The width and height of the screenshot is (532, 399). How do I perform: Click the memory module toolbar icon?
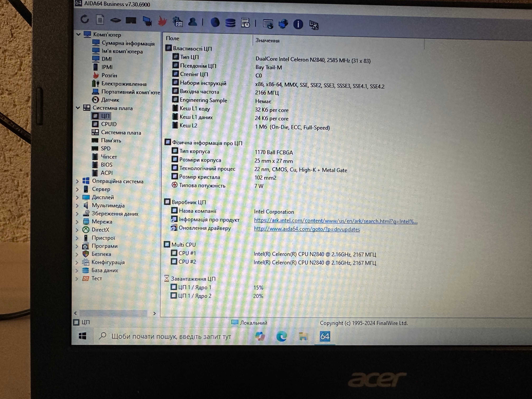131,21
